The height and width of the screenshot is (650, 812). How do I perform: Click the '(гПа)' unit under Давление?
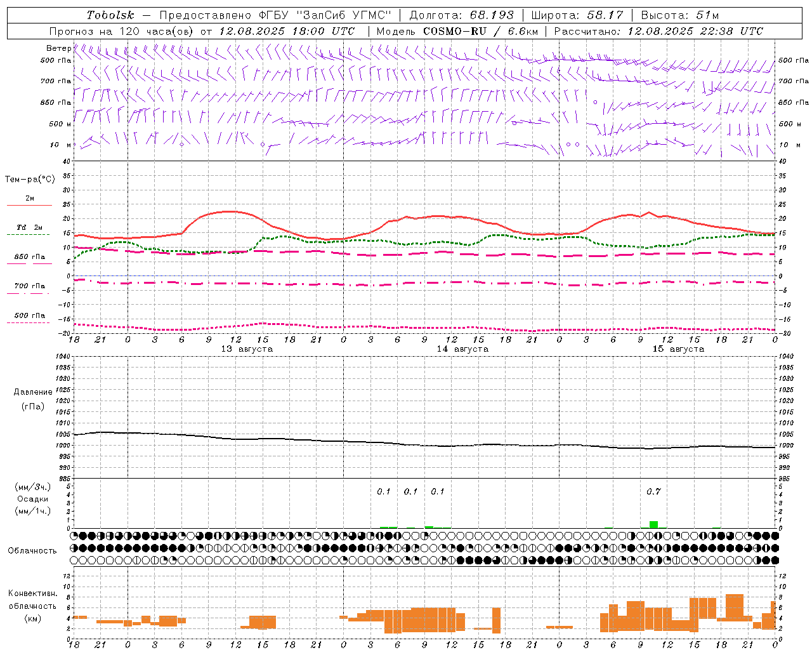[x=33, y=406]
